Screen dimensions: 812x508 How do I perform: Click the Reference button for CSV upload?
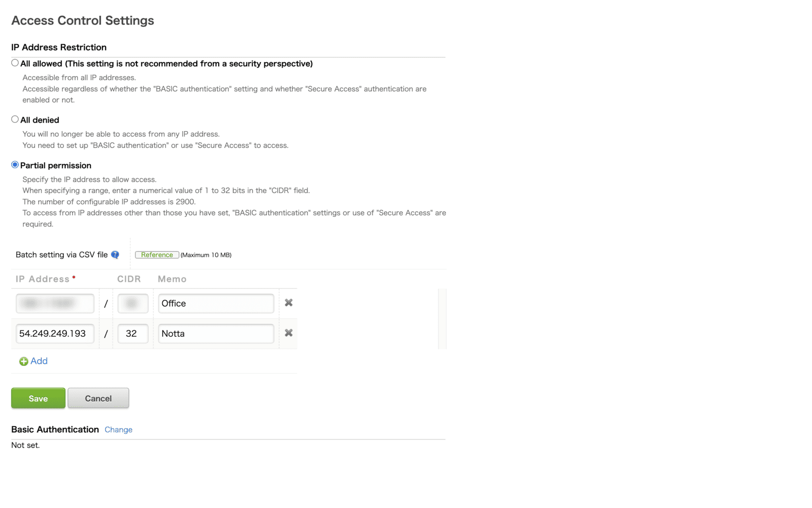pos(157,255)
